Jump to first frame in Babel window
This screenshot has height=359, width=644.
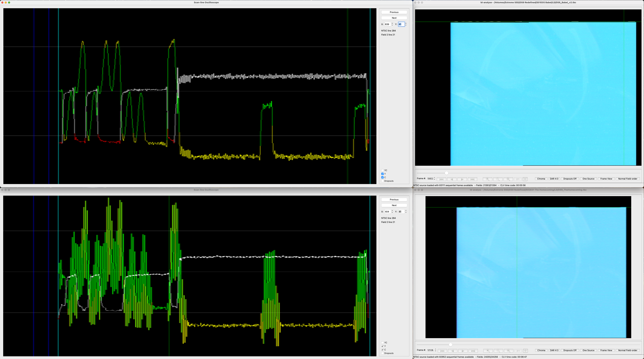pos(441,179)
